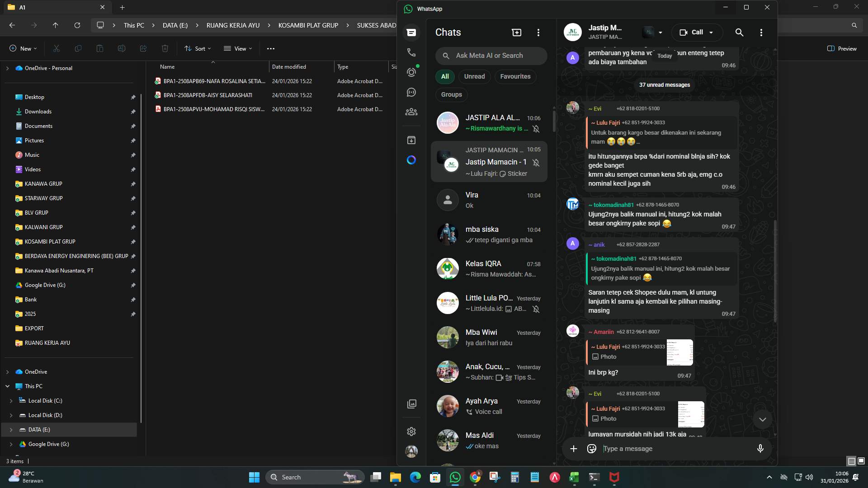868x488 pixels.
Task: Open the Status updates panel
Action: [x=411, y=72]
